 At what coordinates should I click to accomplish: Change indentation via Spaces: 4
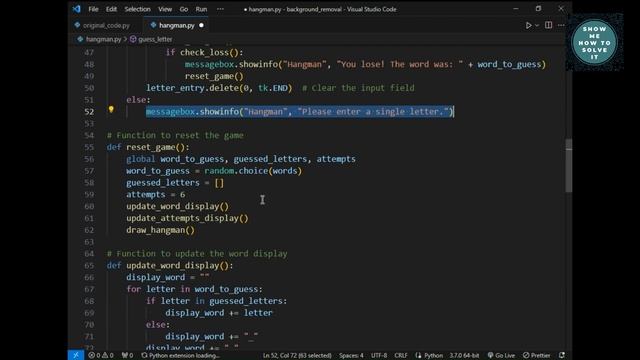351,355
